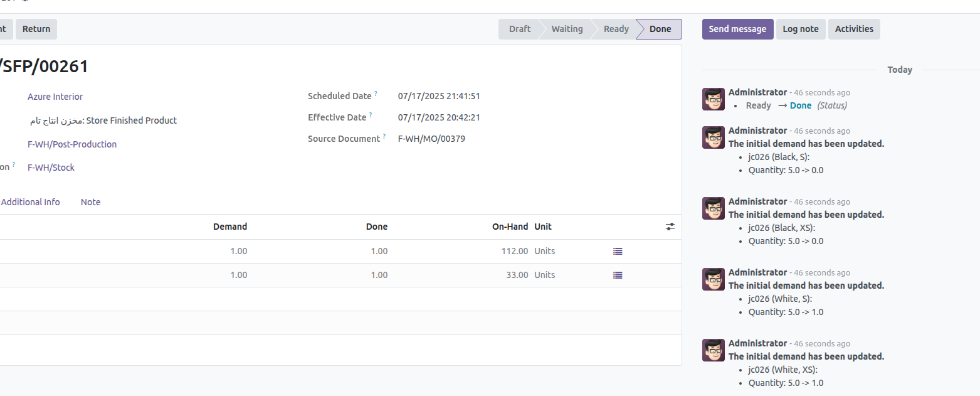The height and width of the screenshot is (396, 980).
Task: Click Units cell in 33.00 row
Action: [x=545, y=275]
